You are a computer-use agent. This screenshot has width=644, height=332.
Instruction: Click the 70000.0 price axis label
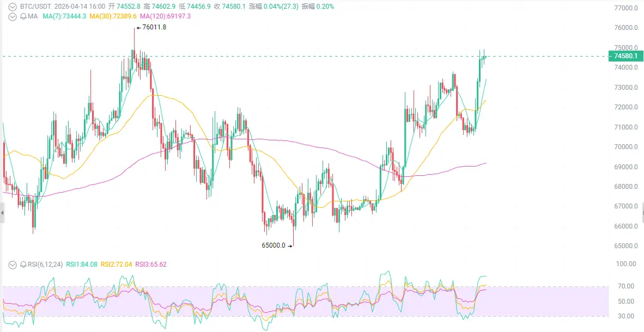pos(625,147)
